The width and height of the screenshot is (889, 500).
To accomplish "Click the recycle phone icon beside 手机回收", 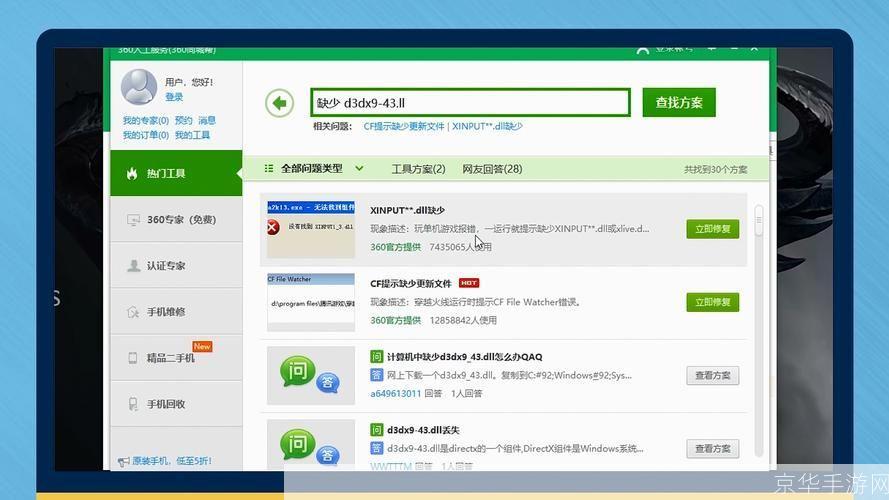I will point(133,404).
